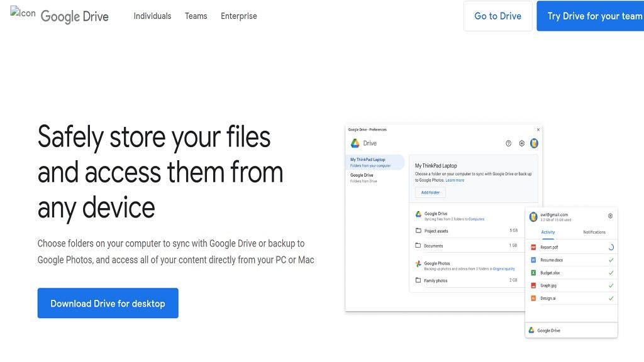
Task: Click the Report.pdf file name
Action: tap(549, 248)
